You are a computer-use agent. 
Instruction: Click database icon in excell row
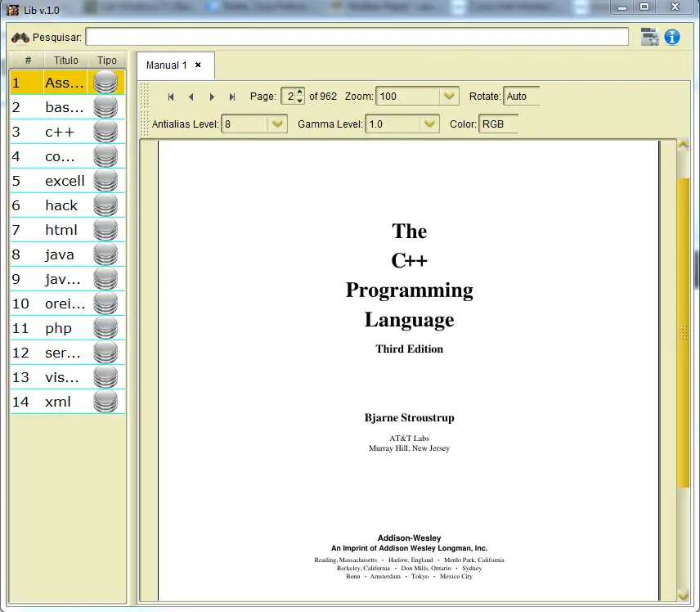point(105,181)
